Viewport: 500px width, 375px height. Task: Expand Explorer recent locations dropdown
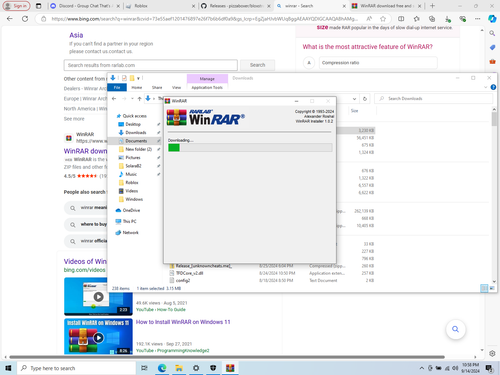132,99
